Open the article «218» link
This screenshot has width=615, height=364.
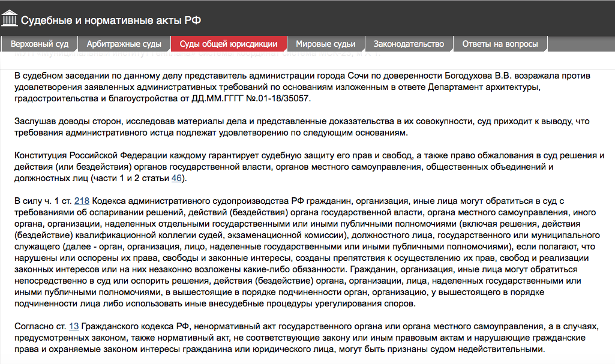pyautogui.click(x=82, y=201)
